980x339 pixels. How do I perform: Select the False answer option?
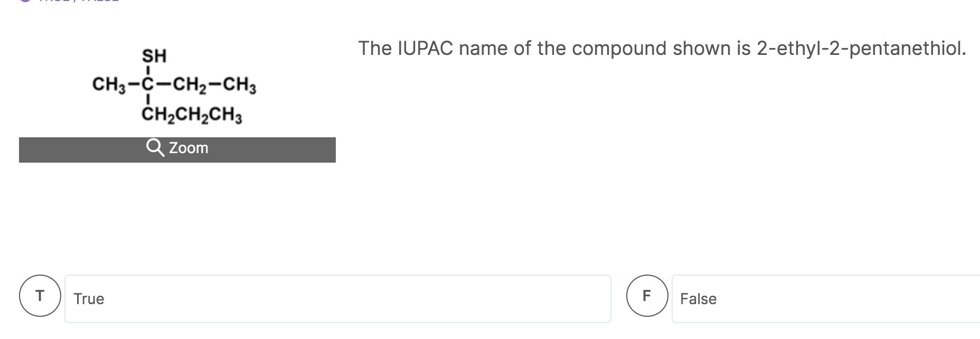click(x=824, y=298)
